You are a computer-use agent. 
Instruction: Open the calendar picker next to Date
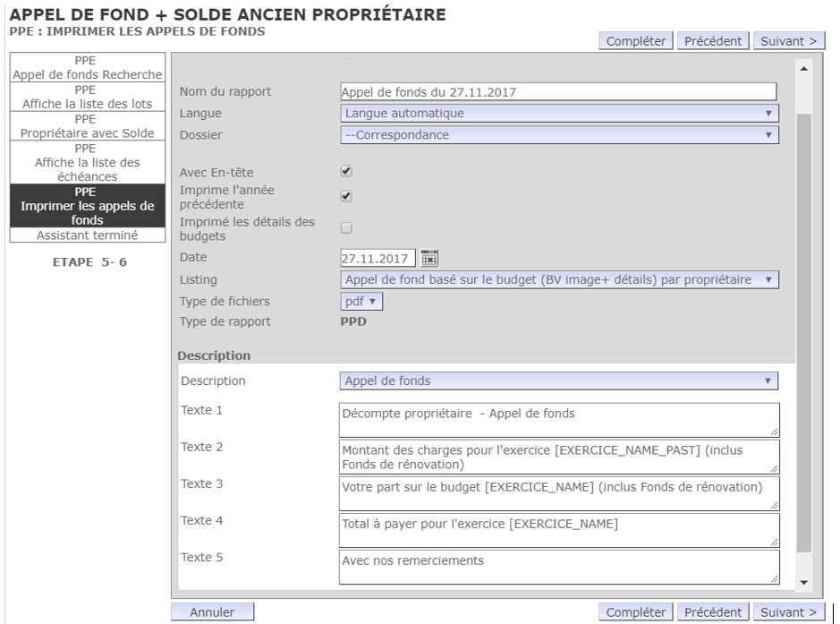[x=428, y=259]
